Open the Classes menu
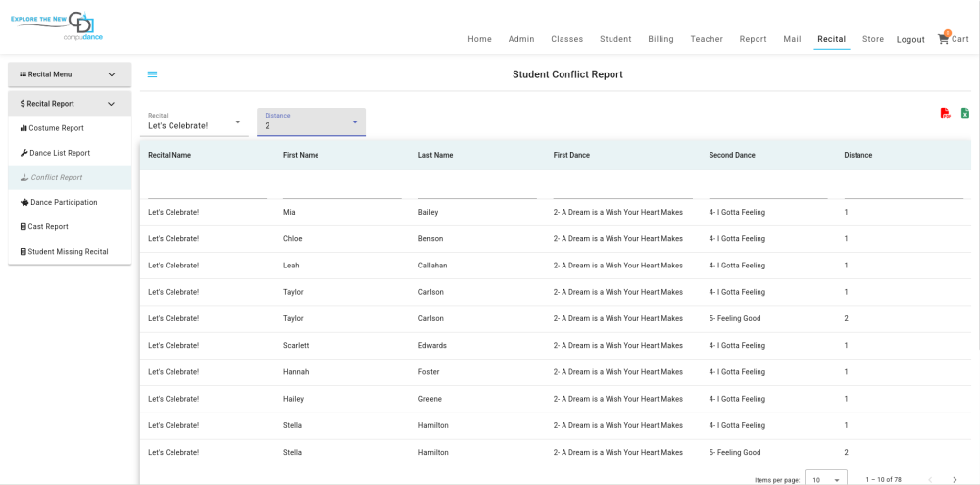The height and width of the screenshot is (485, 980). 566,39
